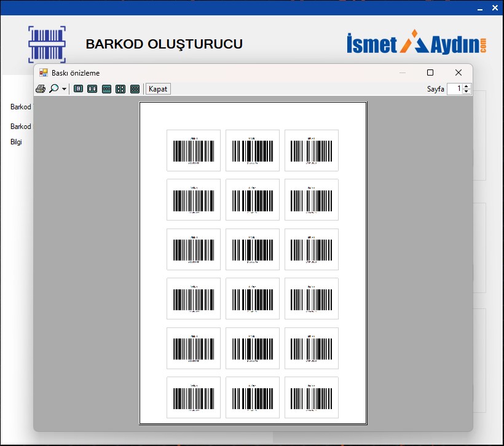Image resolution: width=504 pixels, height=446 pixels.
Task: Click the barcode scanner logo icon
Action: (47, 44)
